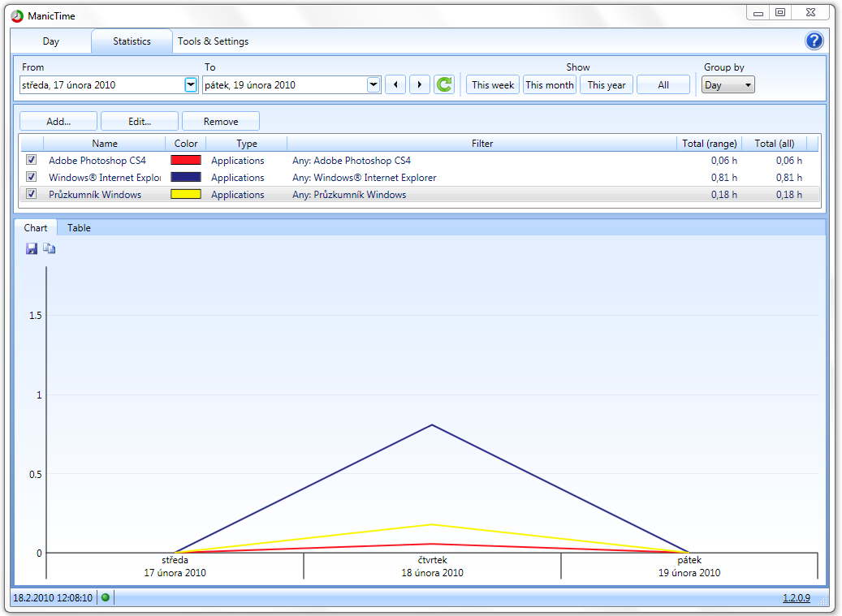Sort by the Color column header
This screenshot has width=842, height=616.
(186, 144)
